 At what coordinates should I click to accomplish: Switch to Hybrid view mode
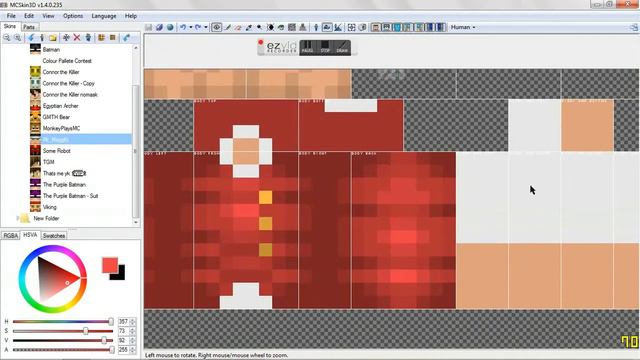338,27
